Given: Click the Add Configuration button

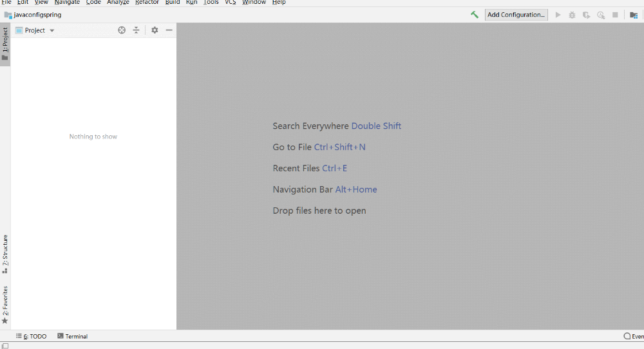Looking at the screenshot, I should tap(516, 15).
